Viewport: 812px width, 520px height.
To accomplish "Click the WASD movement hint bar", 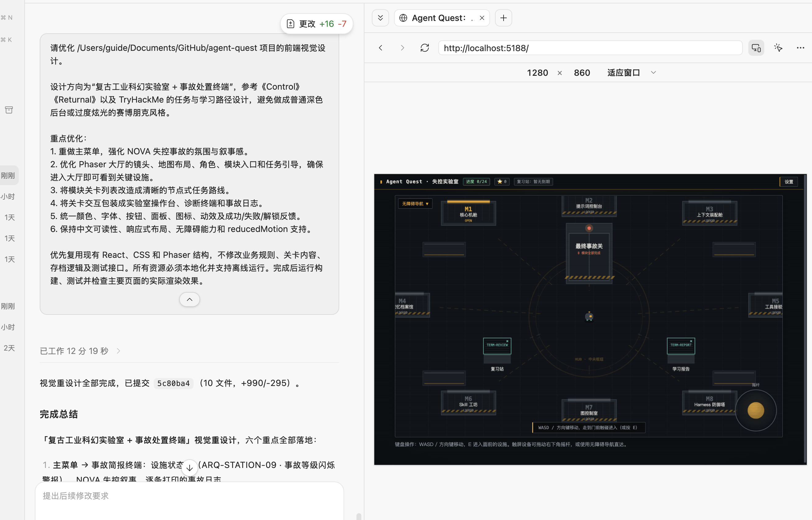I will [x=589, y=428].
